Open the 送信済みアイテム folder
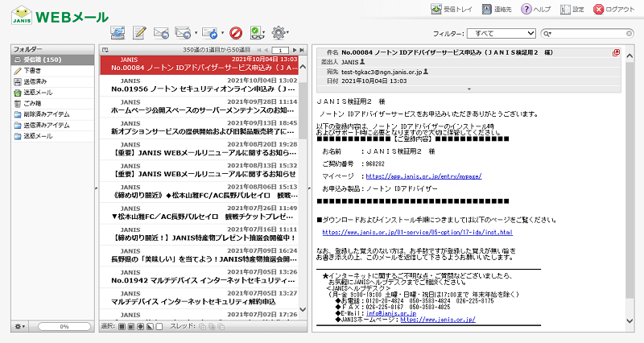This screenshot has height=343, width=644. [x=52, y=126]
